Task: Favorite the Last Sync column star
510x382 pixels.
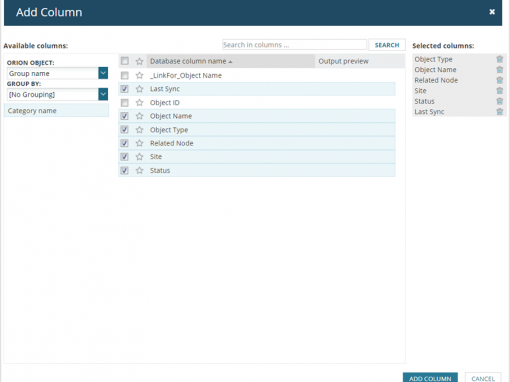Action: coord(139,89)
